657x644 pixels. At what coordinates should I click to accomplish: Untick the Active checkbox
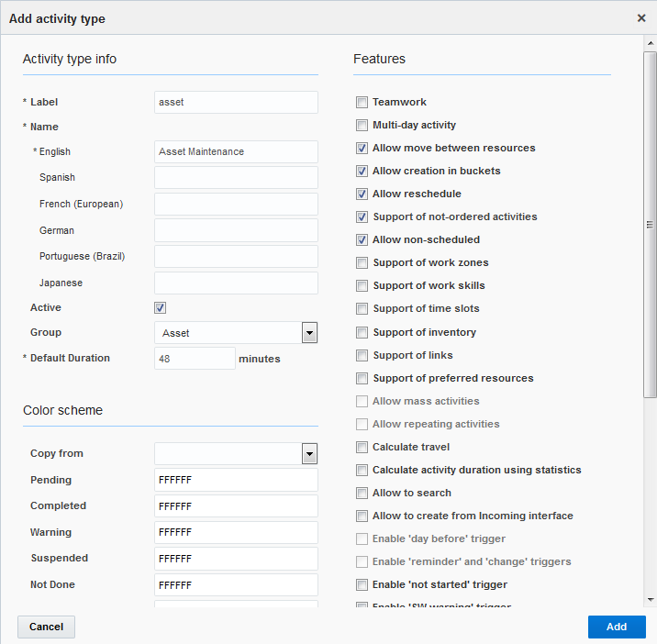pos(161,308)
